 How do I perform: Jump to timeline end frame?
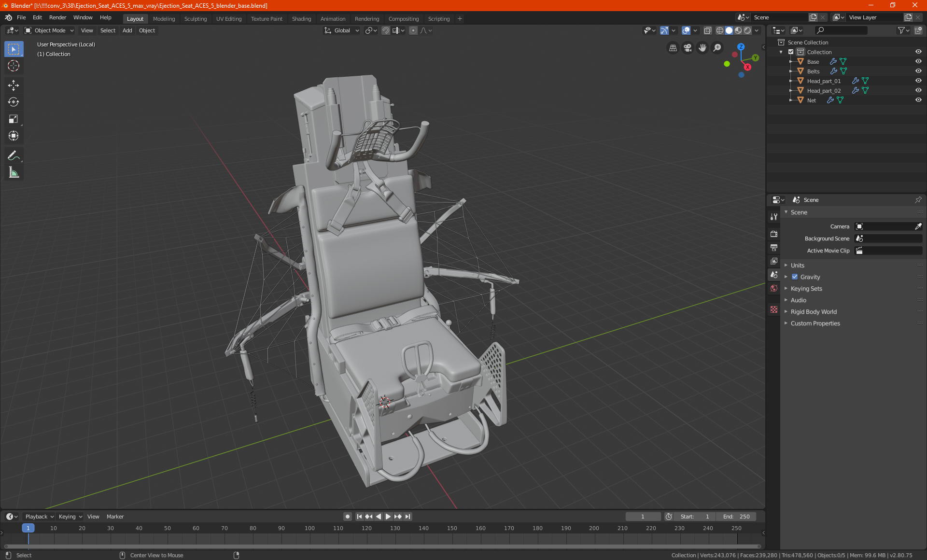[x=408, y=517]
